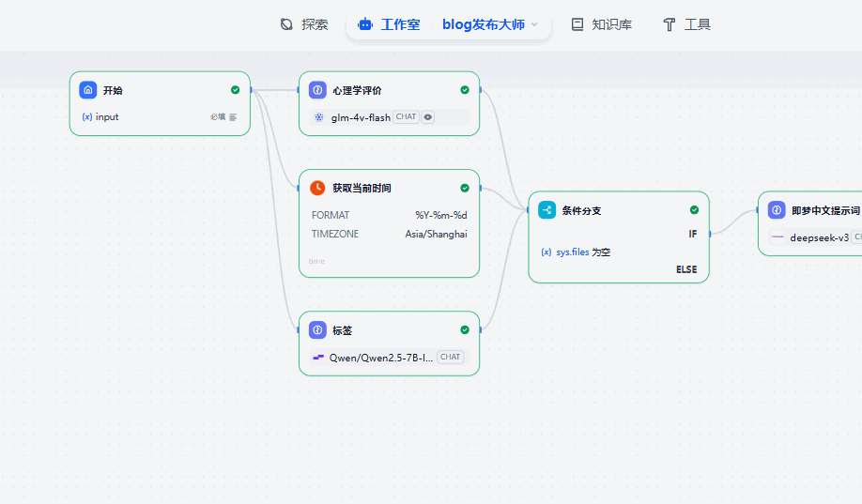Click the 即梦中文提示词 node icon
Screen dimensions: 862x504
click(x=777, y=210)
